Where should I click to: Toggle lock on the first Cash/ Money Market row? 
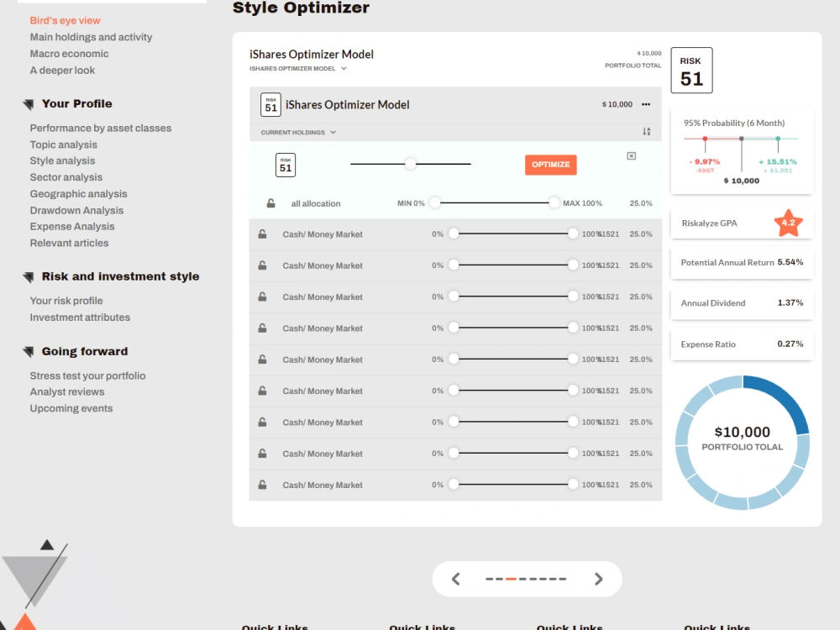coord(262,234)
